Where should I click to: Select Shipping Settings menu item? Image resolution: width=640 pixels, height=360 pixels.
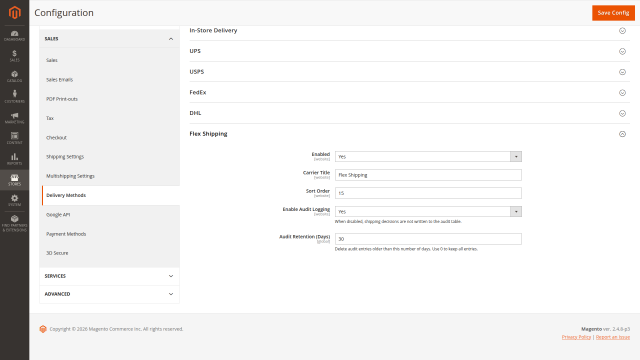[x=65, y=157]
